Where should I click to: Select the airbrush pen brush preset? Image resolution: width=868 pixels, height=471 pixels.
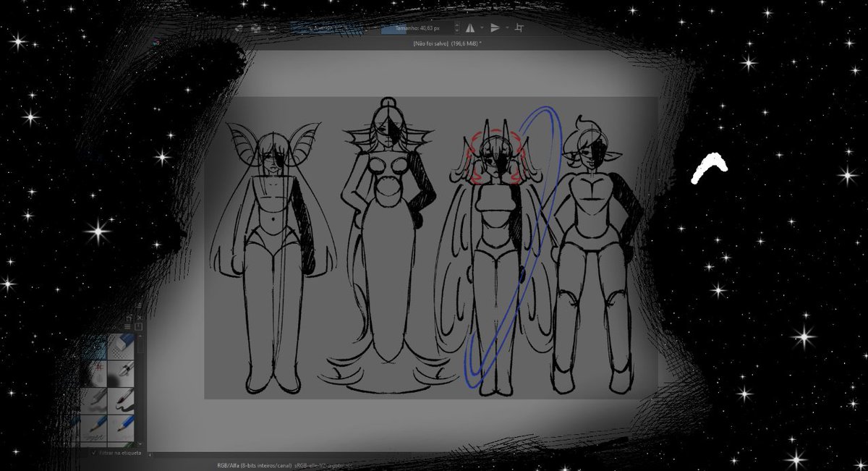pos(120,373)
